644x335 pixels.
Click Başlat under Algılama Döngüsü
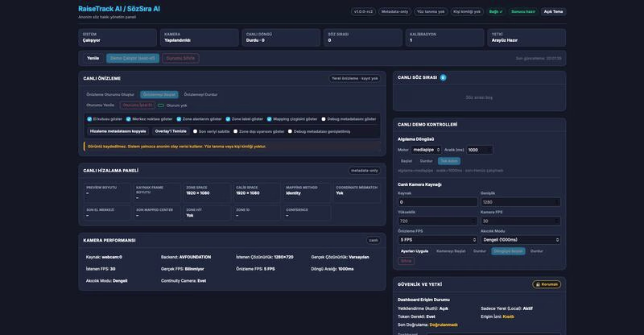[407, 161]
